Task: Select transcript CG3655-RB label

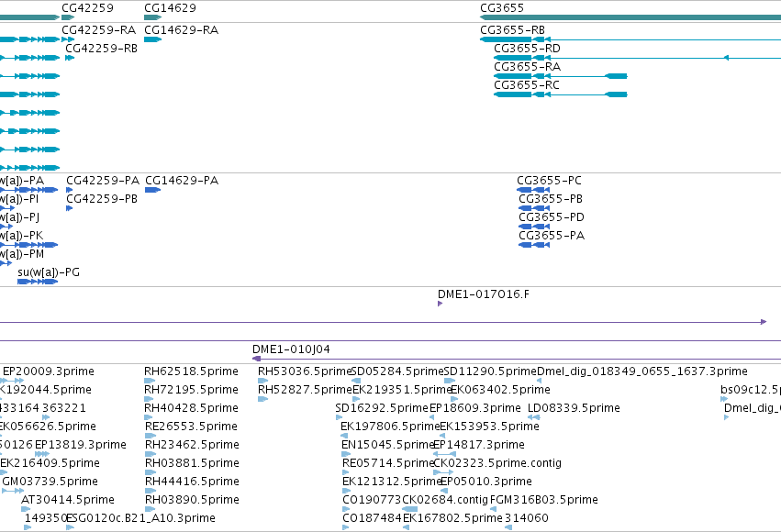Action: click(x=512, y=30)
